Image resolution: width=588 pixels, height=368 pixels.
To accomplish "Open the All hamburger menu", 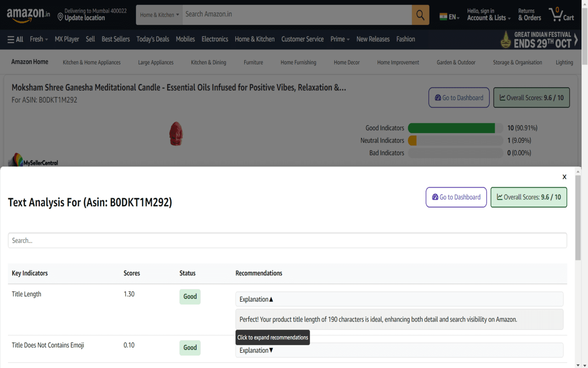I will [15, 39].
